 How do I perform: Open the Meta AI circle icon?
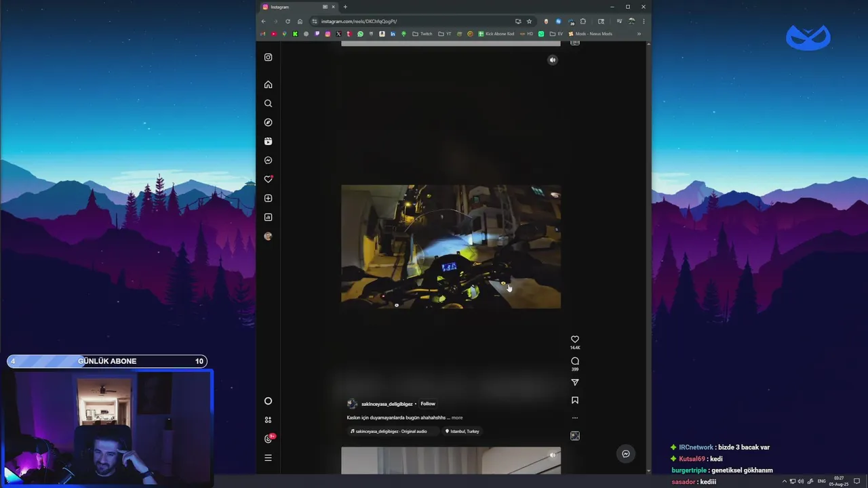(268, 401)
